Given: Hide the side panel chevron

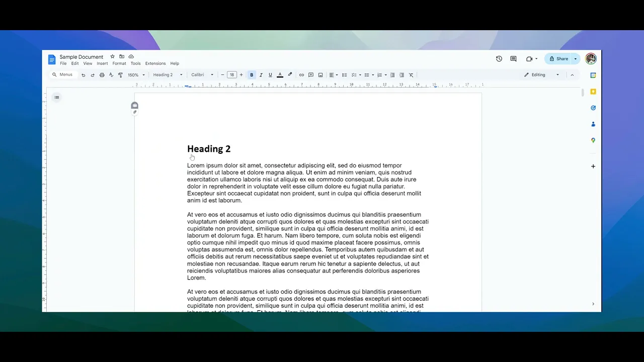Looking at the screenshot, I should click(593, 304).
